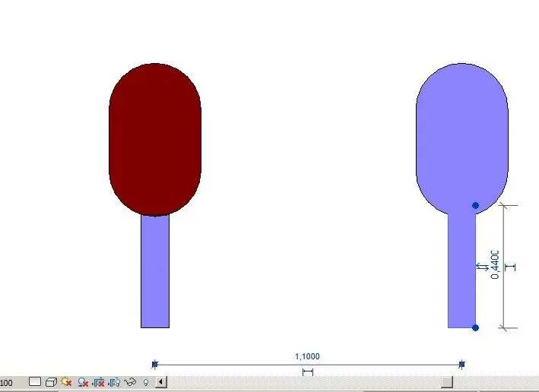The width and height of the screenshot is (539, 392).
Task: Show the crop region icon
Action: (x=114, y=382)
